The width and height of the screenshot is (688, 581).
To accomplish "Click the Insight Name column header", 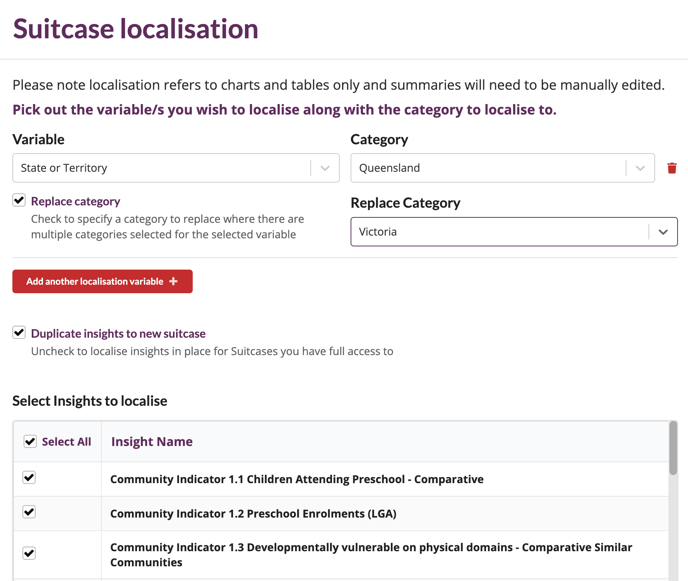I will click(152, 441).
